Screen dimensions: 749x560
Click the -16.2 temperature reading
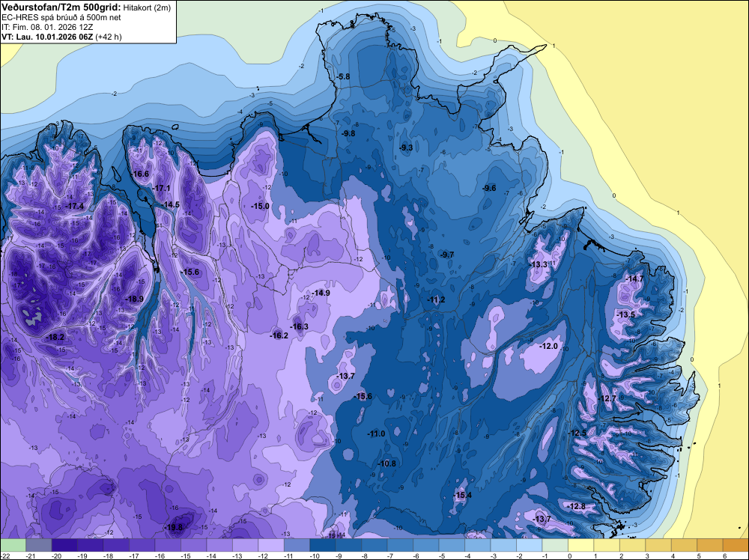click(x=279, y=335)
